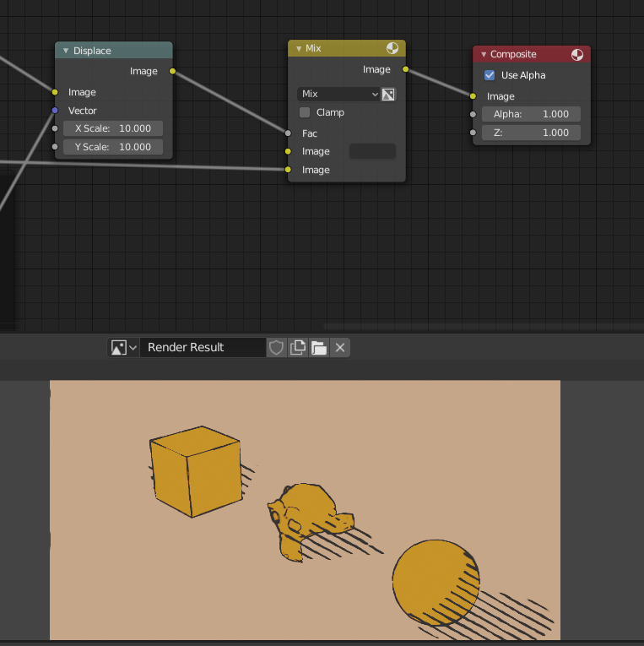Image resolution: width=644 pixels, height=646 pixels.
Task: Click the Displace Vector input socket
Action: [x=55, y=111]
